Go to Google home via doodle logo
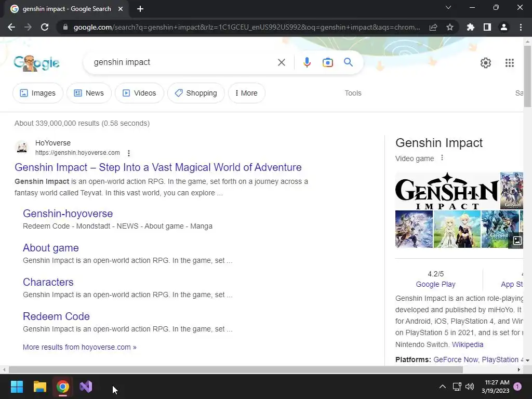The height and width of the screenshot is (399, 532). 37,63
